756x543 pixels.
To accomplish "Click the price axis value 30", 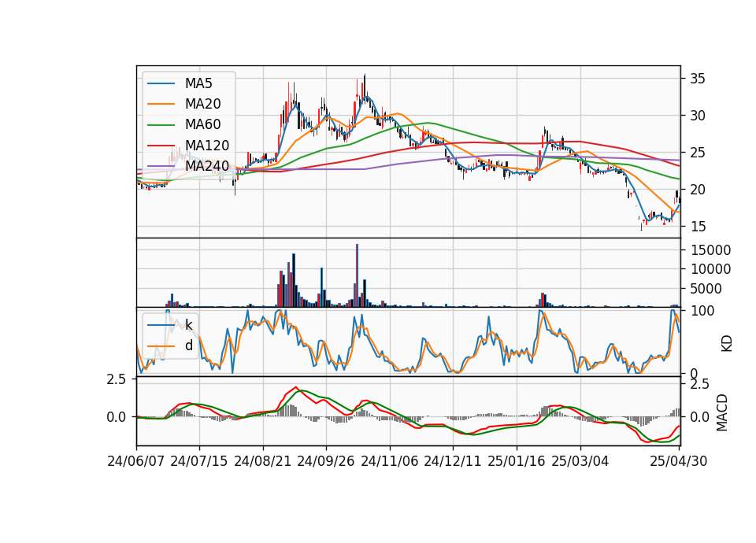I will 697,116.
